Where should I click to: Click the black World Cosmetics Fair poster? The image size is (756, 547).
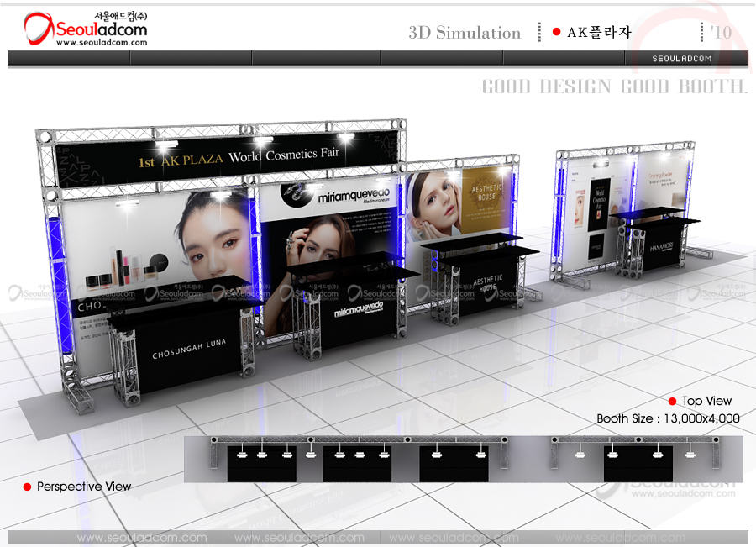click(599, 202)
